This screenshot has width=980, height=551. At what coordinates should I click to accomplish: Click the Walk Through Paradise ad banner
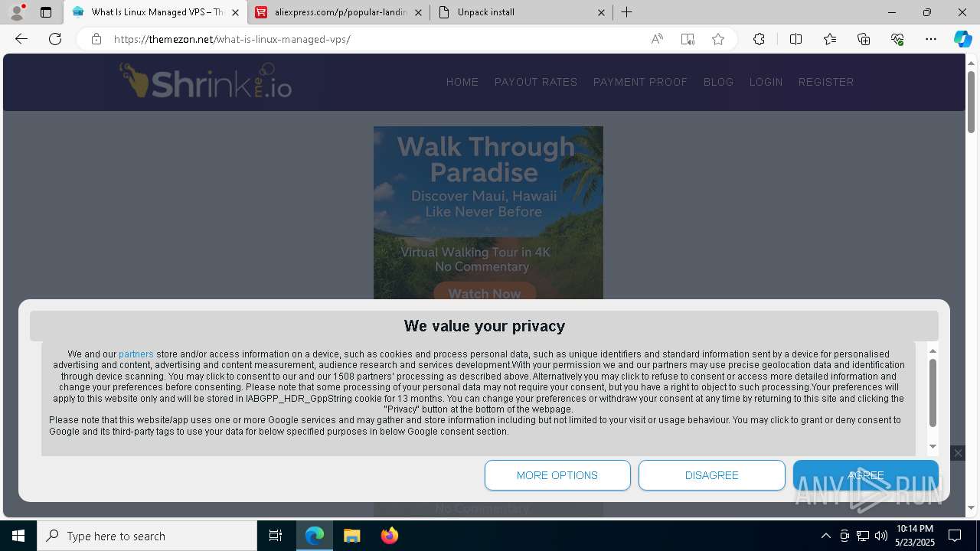click(488, 213)
